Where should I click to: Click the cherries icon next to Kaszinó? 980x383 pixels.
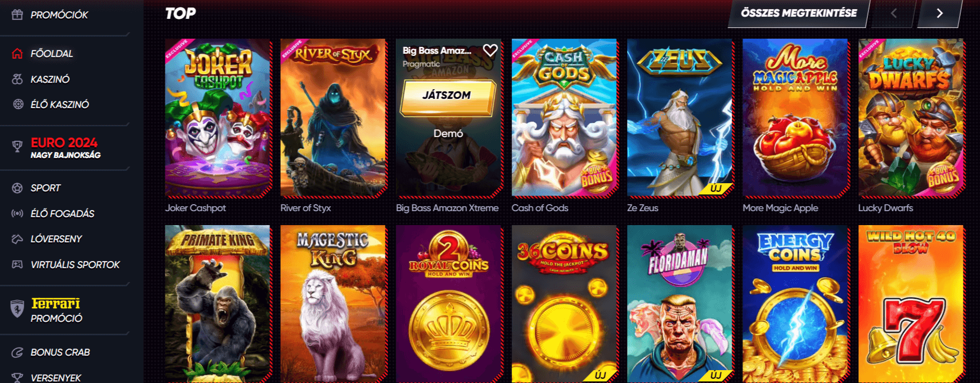click(x=17, y=79)
